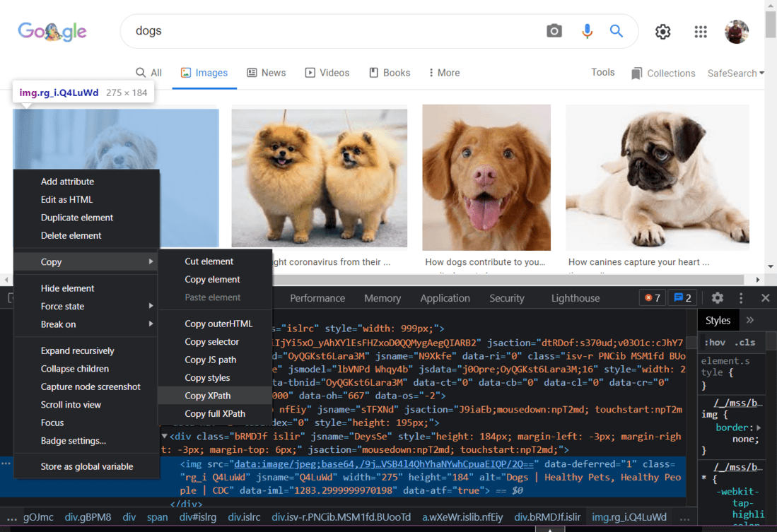The width and height of the screenshot is (777, 532).
Task: Click the Tools button
Action: [x=602, y=72]
